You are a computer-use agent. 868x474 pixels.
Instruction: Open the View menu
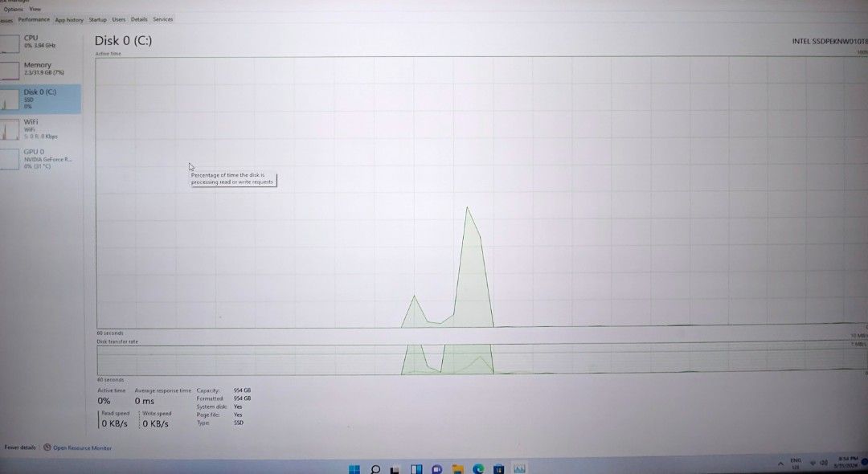(35, 9)
